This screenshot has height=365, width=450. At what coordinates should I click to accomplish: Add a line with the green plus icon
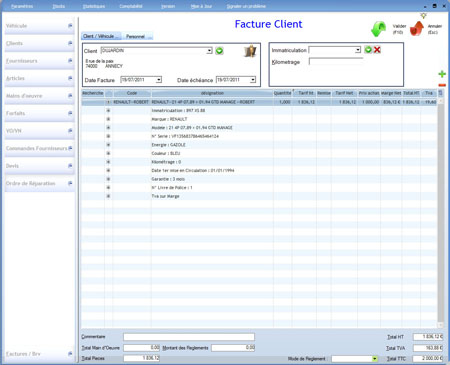click(x=442, y=74)
